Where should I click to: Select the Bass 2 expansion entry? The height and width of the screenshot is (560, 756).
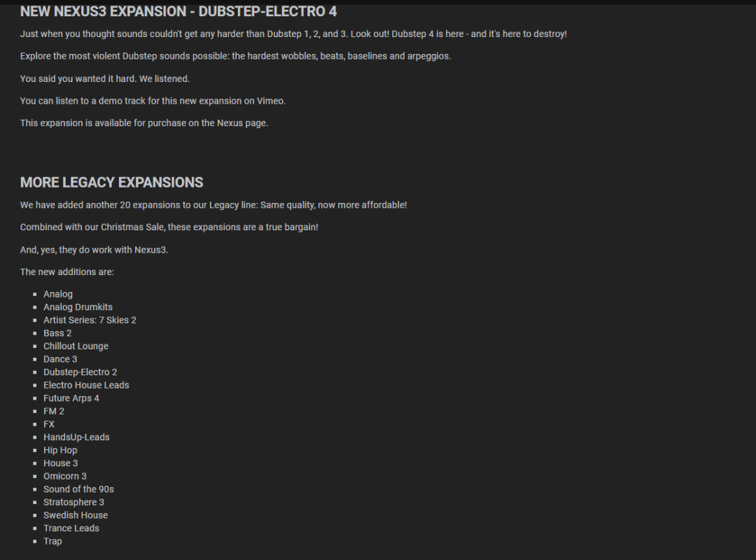(x=57, y=333)
